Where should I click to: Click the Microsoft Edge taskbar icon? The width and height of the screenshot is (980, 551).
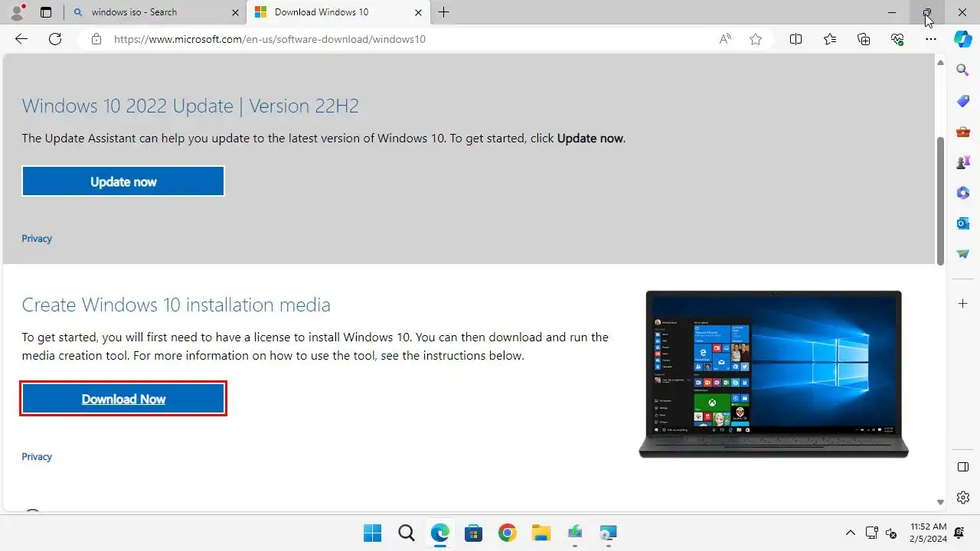tap(439, 533)
